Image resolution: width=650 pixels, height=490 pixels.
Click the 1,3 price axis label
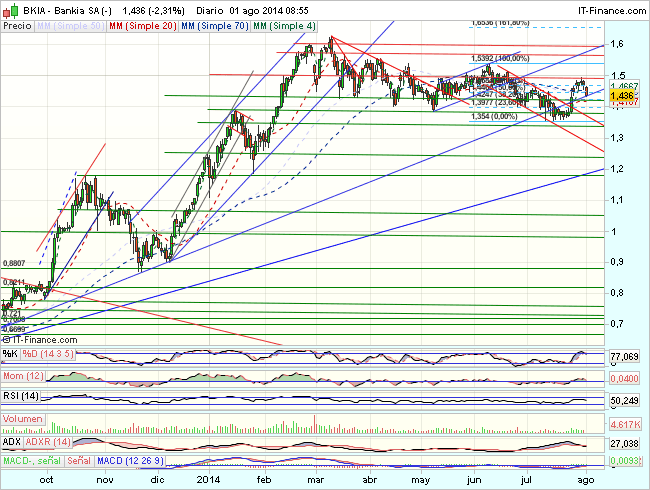pos(617,138)
